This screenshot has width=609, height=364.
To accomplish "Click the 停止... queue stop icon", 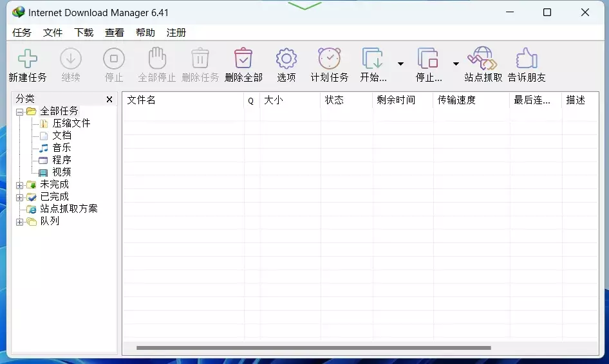I will (428, 59).
